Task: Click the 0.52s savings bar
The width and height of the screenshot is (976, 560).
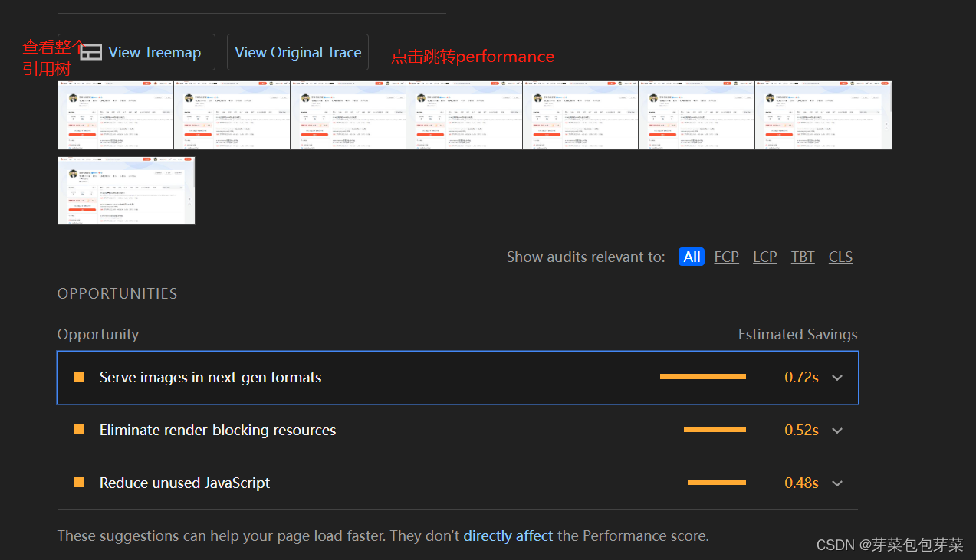Action: pyautogui.click(x=715, y=430)
